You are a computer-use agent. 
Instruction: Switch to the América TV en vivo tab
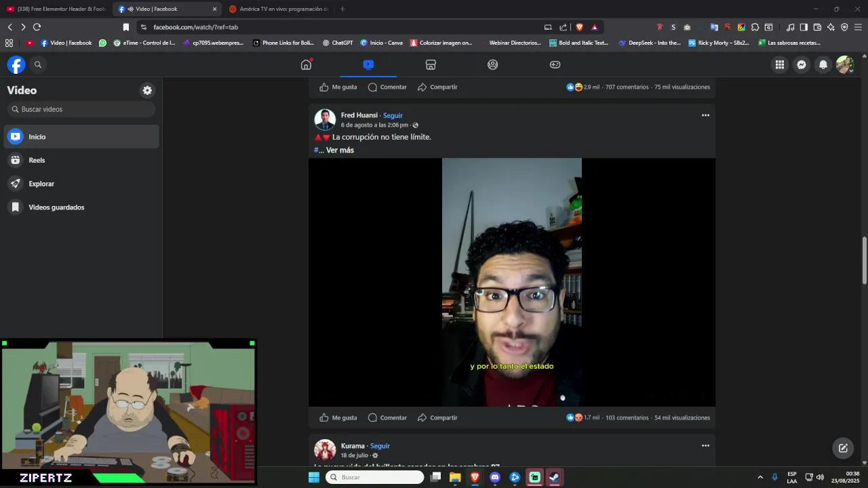pos(279,9)
